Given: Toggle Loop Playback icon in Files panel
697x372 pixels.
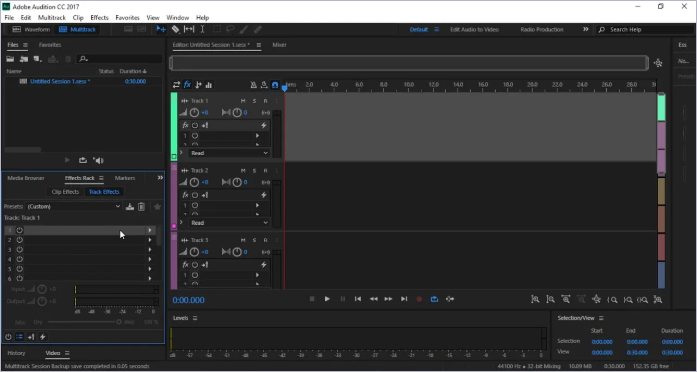Looking at the screenshot, I should pyautogui.click(x=83, y=160).
